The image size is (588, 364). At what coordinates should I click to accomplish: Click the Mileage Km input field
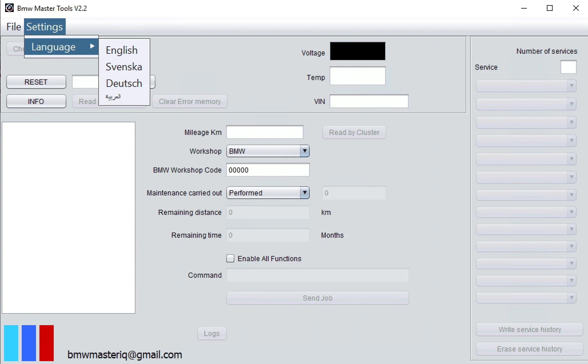(265, 132)
